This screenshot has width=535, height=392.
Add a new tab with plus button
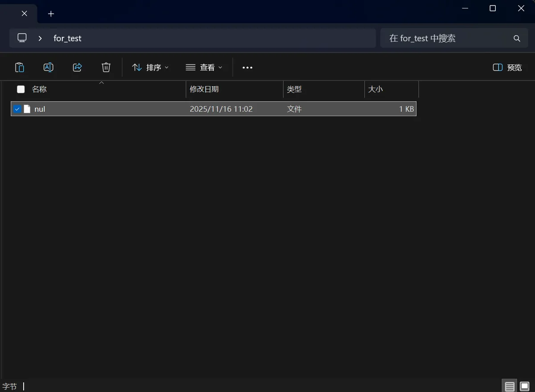(51, 14)
